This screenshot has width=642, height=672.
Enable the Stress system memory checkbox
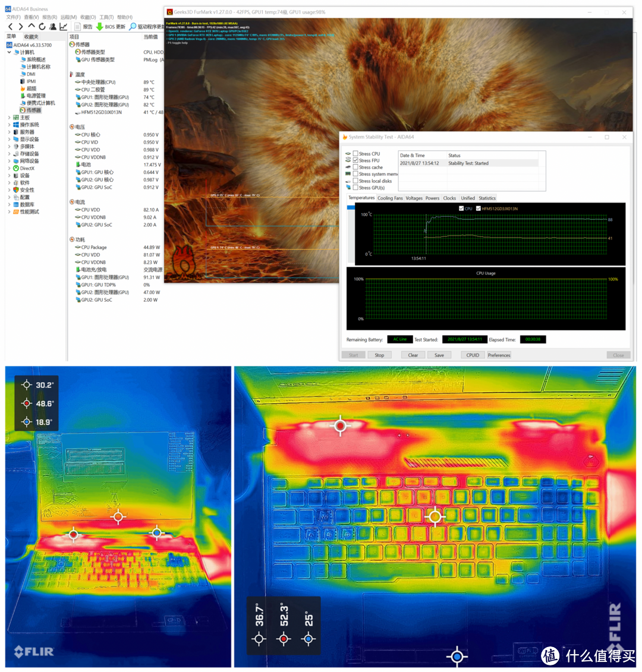[355, 174]
